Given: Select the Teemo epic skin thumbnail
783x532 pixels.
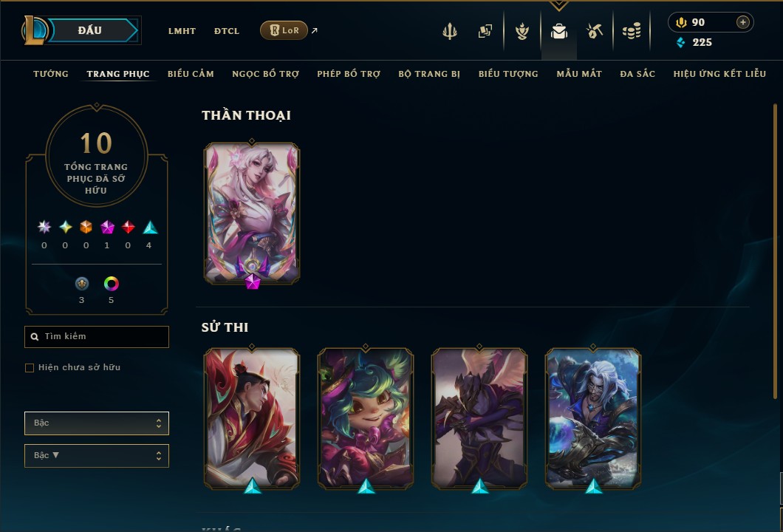Looking at the screenshot, I should pyautogui.click(x=366, y=418).
